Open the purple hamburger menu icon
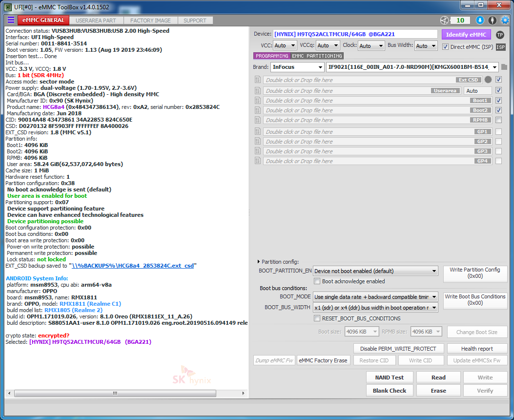This screenshot has height=420, width=514. 11,20
